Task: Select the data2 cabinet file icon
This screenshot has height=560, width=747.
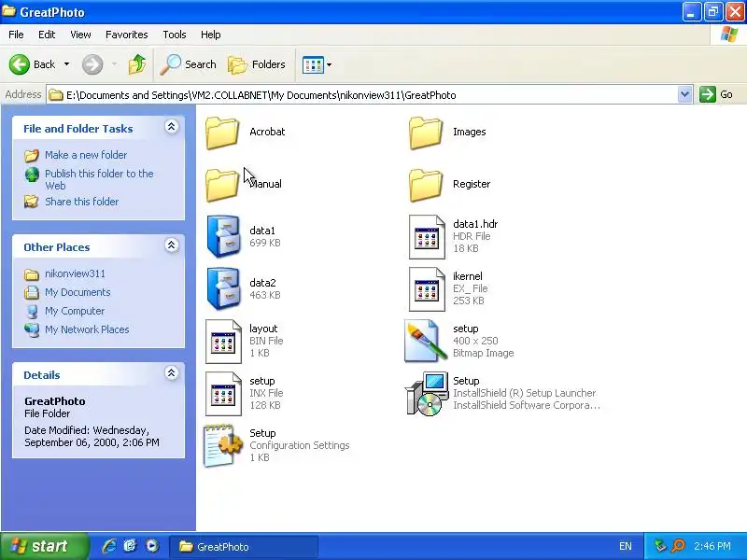Action: click(x=223, y=288)
